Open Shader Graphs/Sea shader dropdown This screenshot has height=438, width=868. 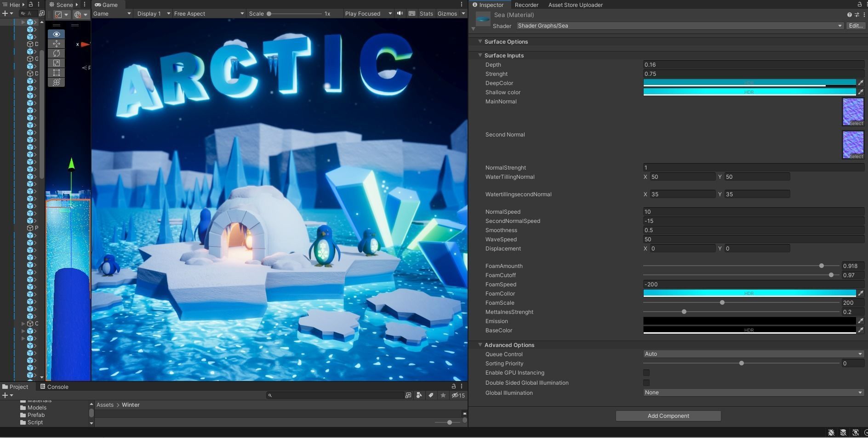click(x=680, y=26)
